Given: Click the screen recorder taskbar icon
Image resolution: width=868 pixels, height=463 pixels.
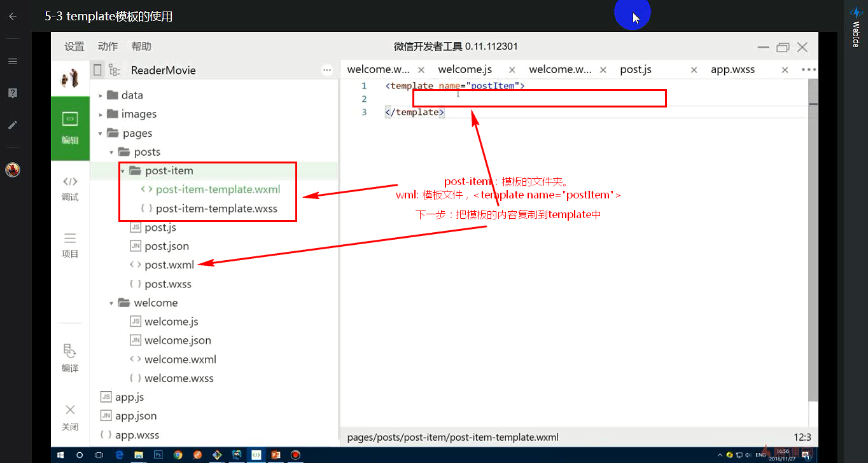Looking at the screenshot, I should point(295,455).
